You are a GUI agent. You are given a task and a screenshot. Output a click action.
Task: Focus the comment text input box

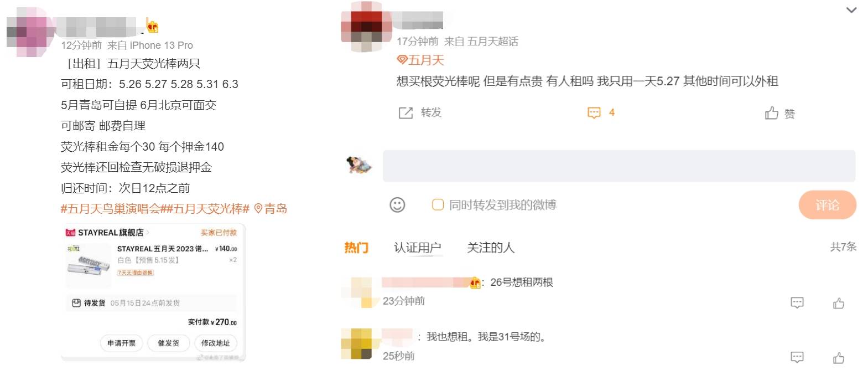point(619,166)
